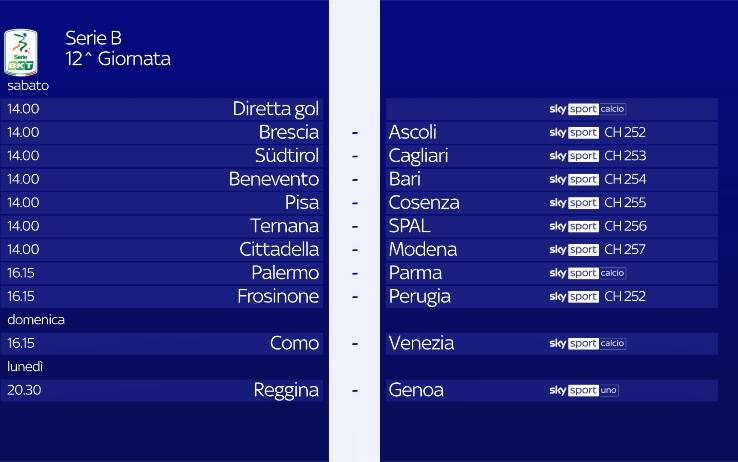This screenshot has height=462, width=738.
Task: Click sky sport logo next to CH 254
Action: pyautogui.click(x=574, y=180)
